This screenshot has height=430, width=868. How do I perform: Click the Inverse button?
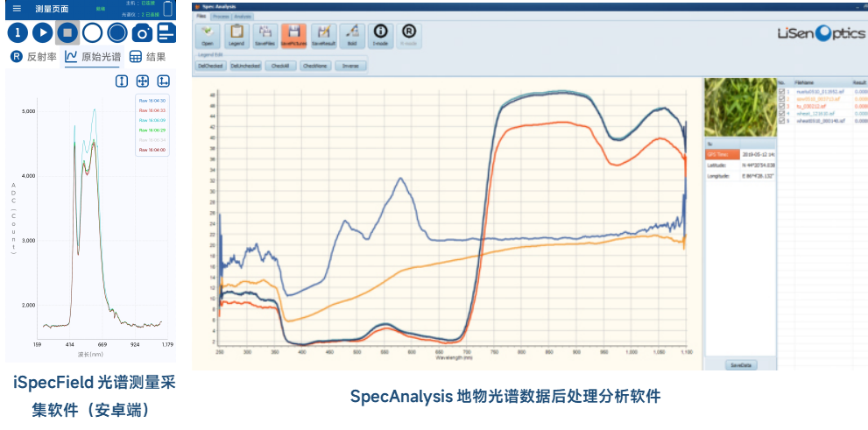[x=350, y=66]
